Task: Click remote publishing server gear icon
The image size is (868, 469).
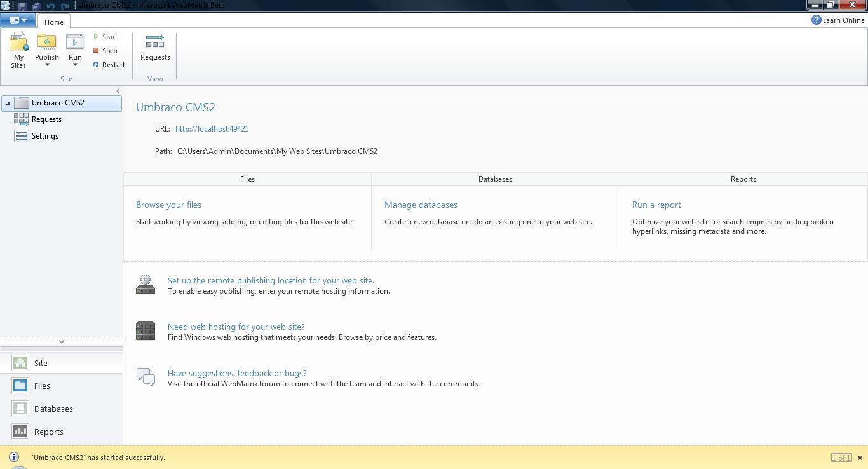Action: (146, 284)
